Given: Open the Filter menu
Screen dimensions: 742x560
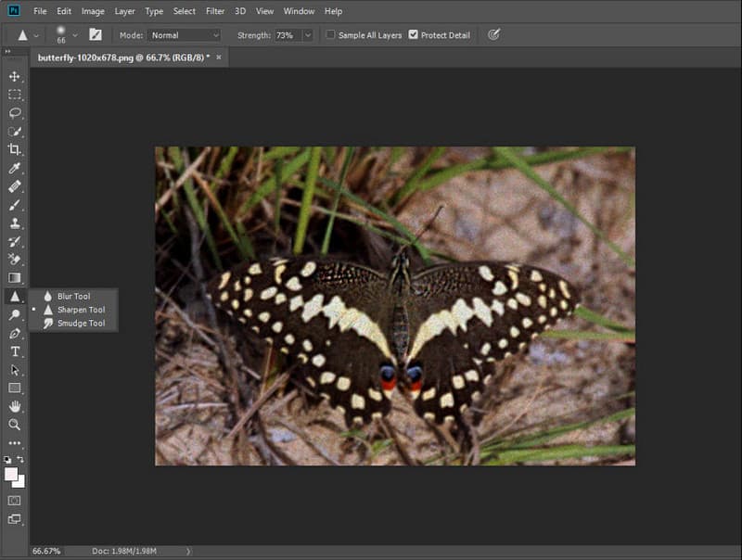Looking at the screenshot, I should [215, 11].
